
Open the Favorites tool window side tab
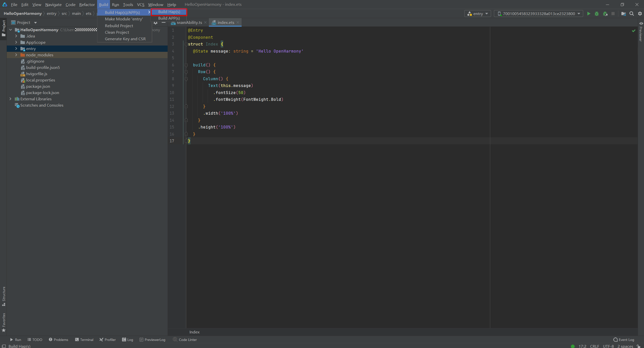[x=4, y=322]
